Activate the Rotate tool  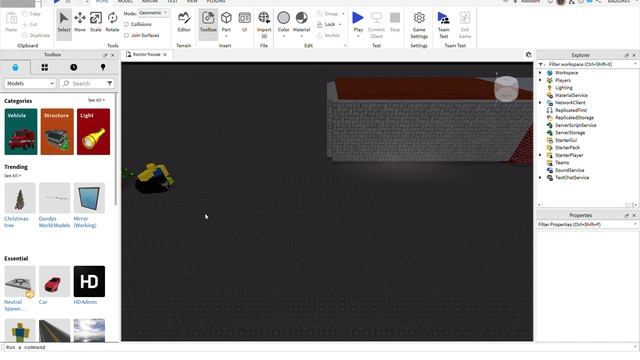[x=112, y=22]
